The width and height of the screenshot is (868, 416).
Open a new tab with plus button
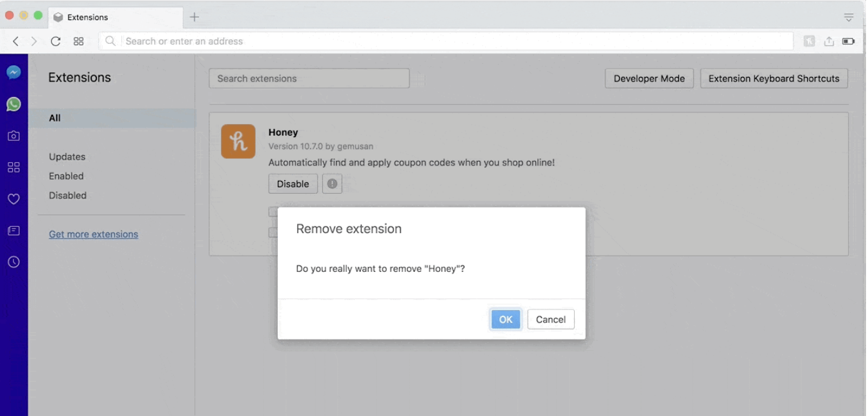pos(194,17)
